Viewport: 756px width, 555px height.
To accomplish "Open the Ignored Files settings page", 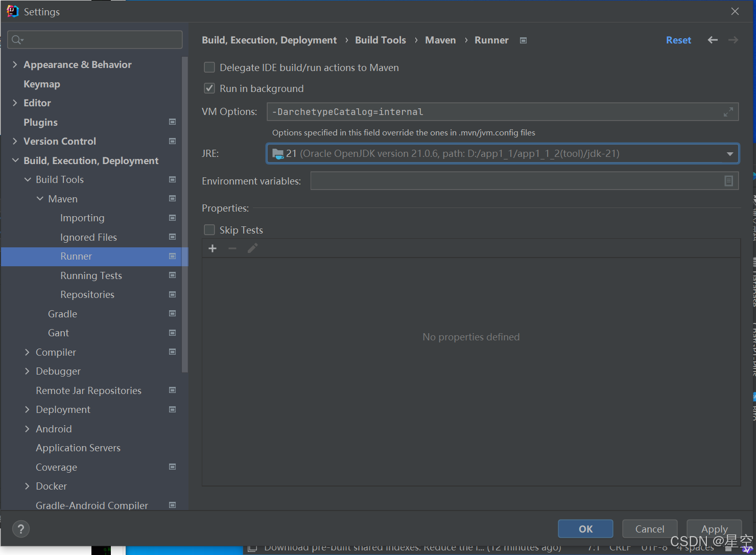I will tap(88, 237).
